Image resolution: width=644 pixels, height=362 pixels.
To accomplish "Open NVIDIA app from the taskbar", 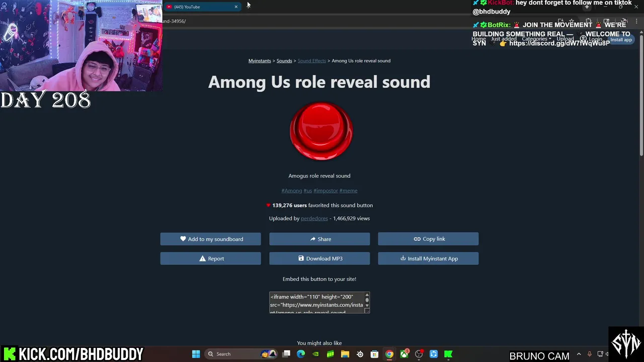I will [x=315, y=354].
